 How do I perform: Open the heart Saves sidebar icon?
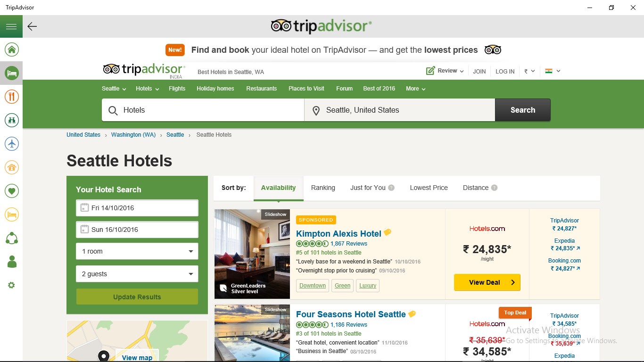point(11,191)
